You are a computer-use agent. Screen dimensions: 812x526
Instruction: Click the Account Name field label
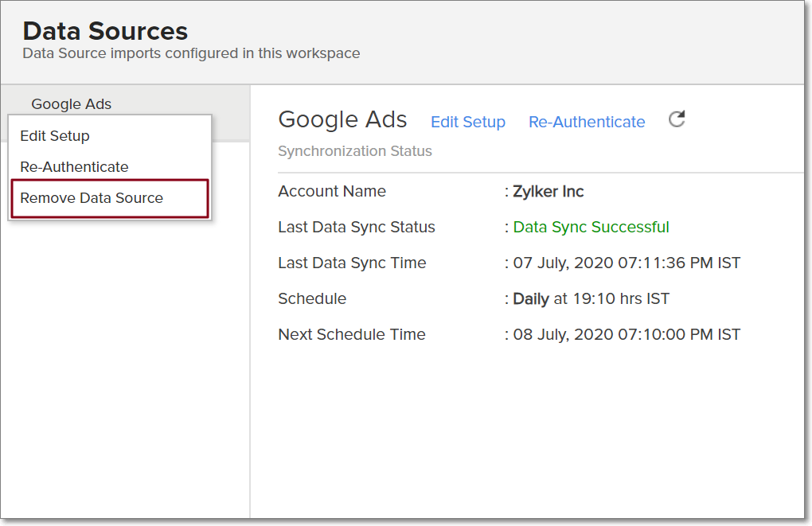pos(332,192)
